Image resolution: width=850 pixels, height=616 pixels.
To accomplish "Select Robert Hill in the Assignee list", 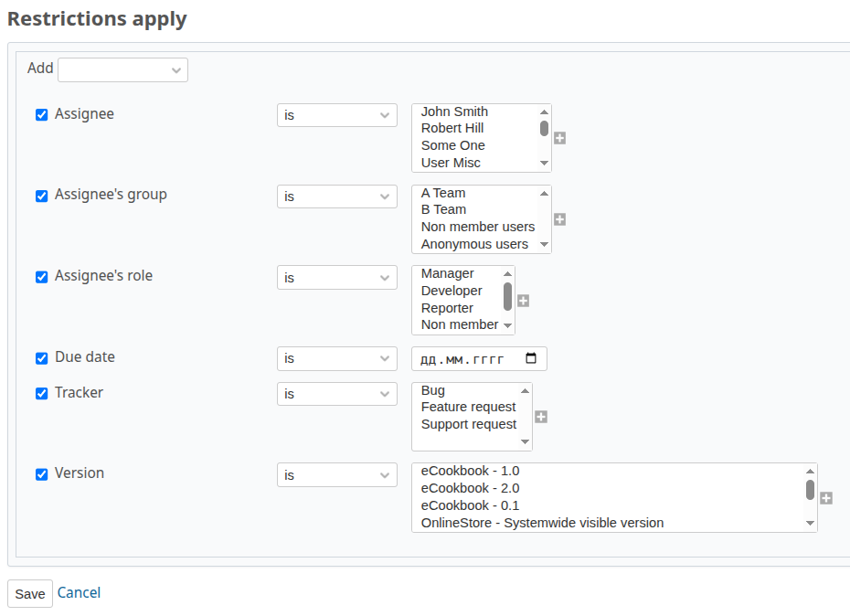I will [x=452, y=128].
